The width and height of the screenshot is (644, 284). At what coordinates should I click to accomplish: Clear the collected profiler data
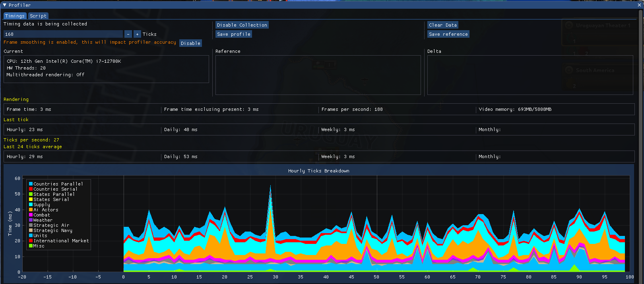[443, 25]
